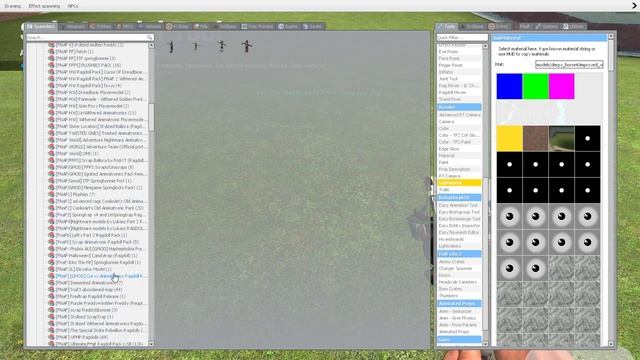Image resolution: width=640 pixels, height=360 pixels.
Task: Click spawnlist tree scrollbar up arrow
Action: pyautogui.click(x=151, y=45)
